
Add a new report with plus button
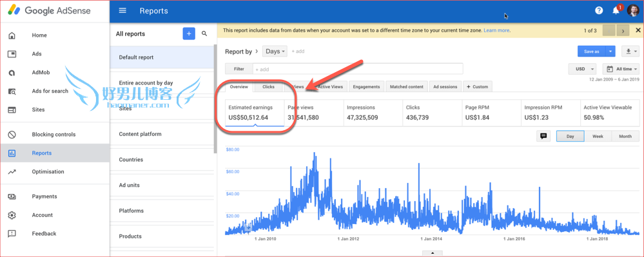(189, 34)
